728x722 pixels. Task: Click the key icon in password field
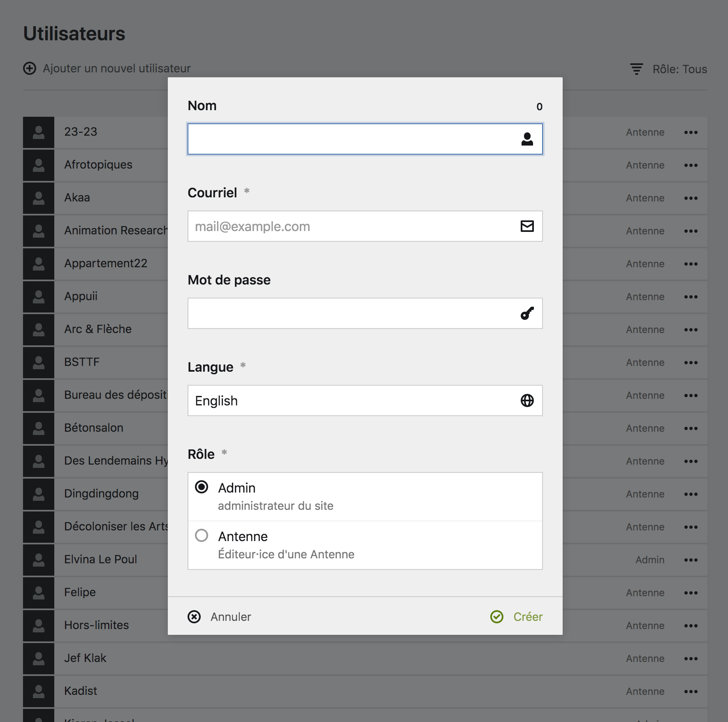pos(527,313)
